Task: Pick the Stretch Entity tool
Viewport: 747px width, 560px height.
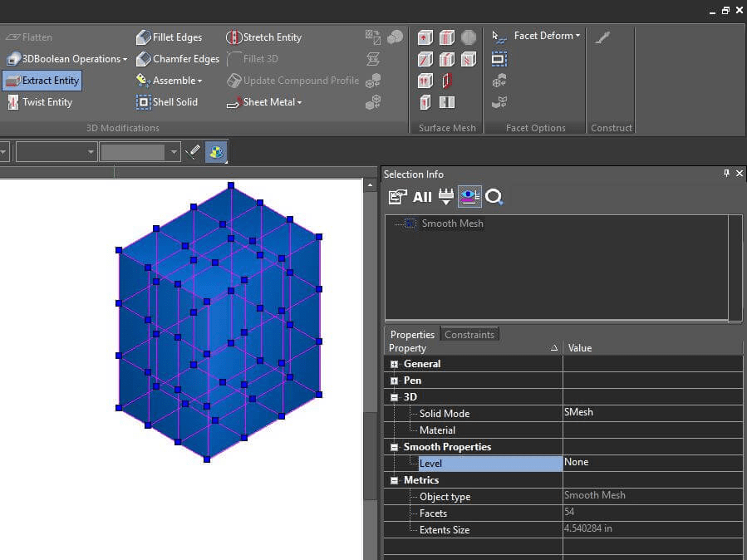Action: [x=263, y=37]
